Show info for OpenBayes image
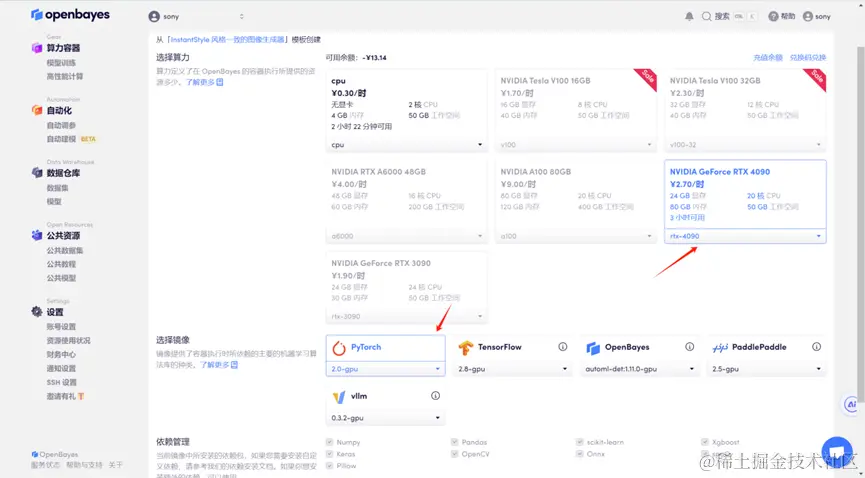 tap(690, 347)
